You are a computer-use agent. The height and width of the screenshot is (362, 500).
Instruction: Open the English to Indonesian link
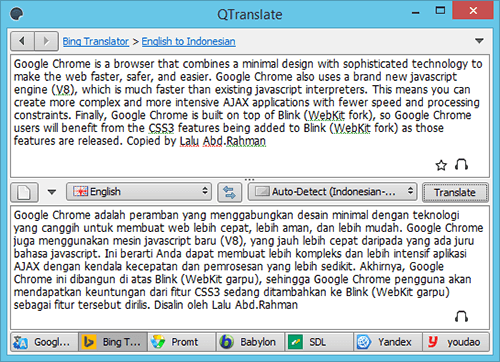(x=189, y=41)
